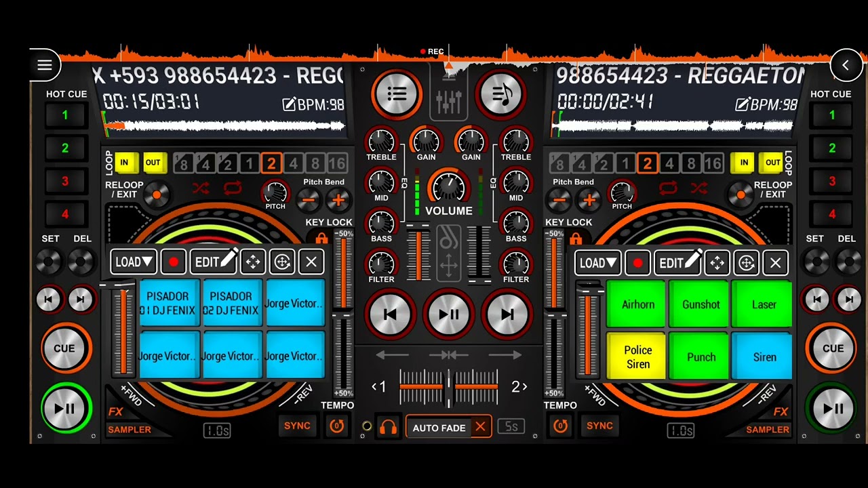The height and width of the screenshot is (488, 868).
Task: Set right loop IN point
Action: coord(744,163)
